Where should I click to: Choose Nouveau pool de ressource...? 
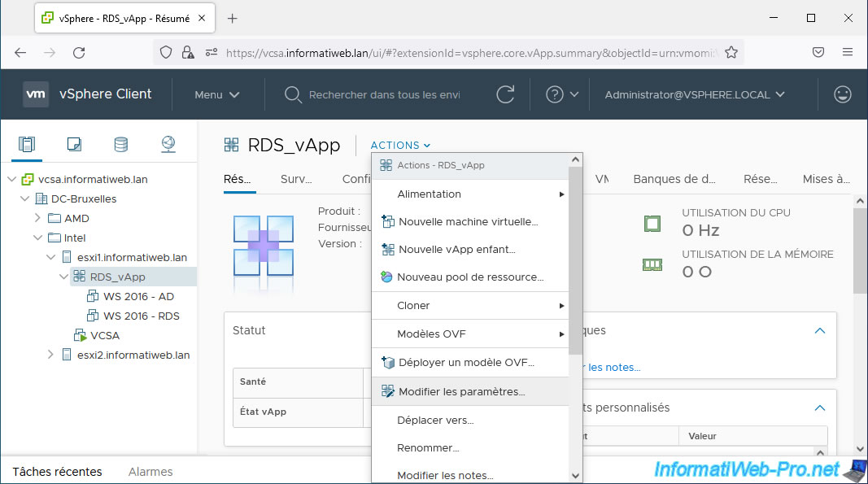tap(470, 277)
